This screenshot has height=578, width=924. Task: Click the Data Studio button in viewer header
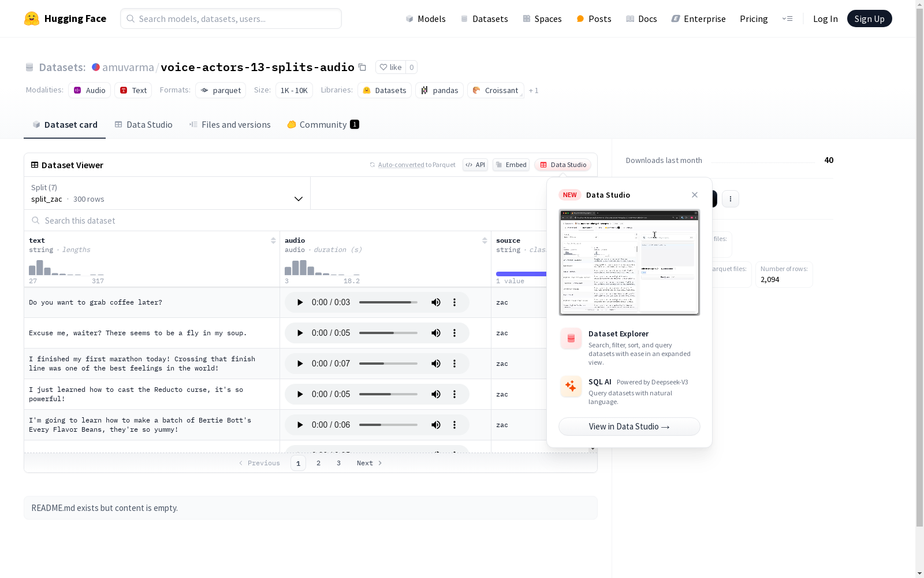click(563, 165)
